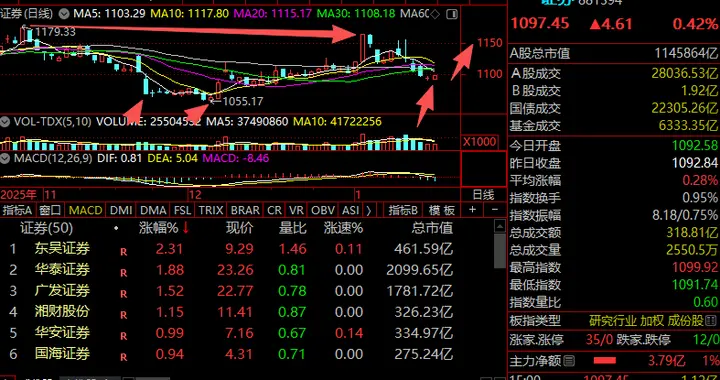
Task: Select the CR indicator tab
Action: pyautogui.click(x=274, y=210)
